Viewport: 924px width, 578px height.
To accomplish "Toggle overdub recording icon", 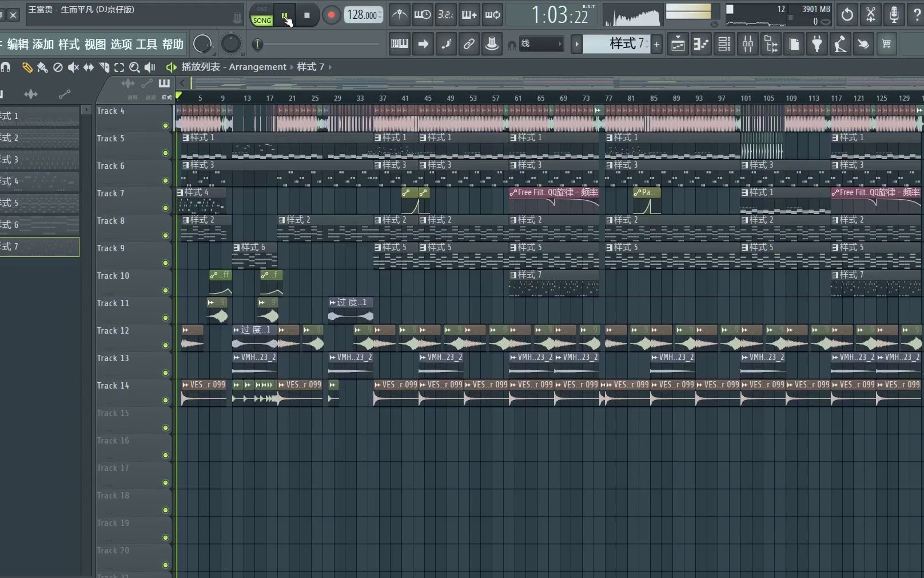I will [469, 15].
